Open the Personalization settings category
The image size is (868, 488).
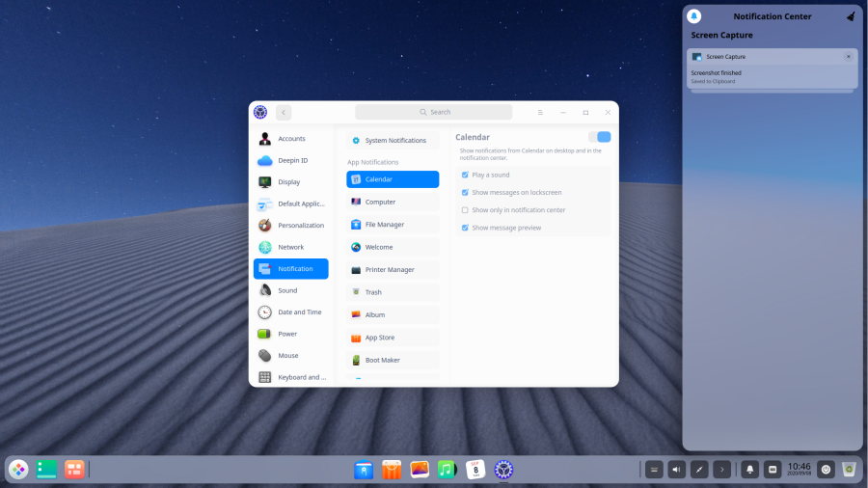pos(290,225)
